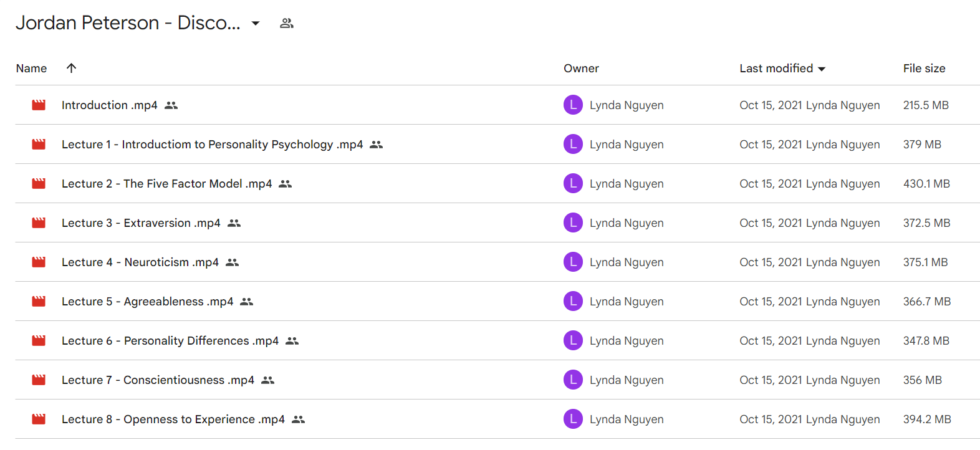Image resolution: width=980 pixels, height=450 pixels.
Task: Click the video icon for Lecture 3
Action: pos(39,223)
